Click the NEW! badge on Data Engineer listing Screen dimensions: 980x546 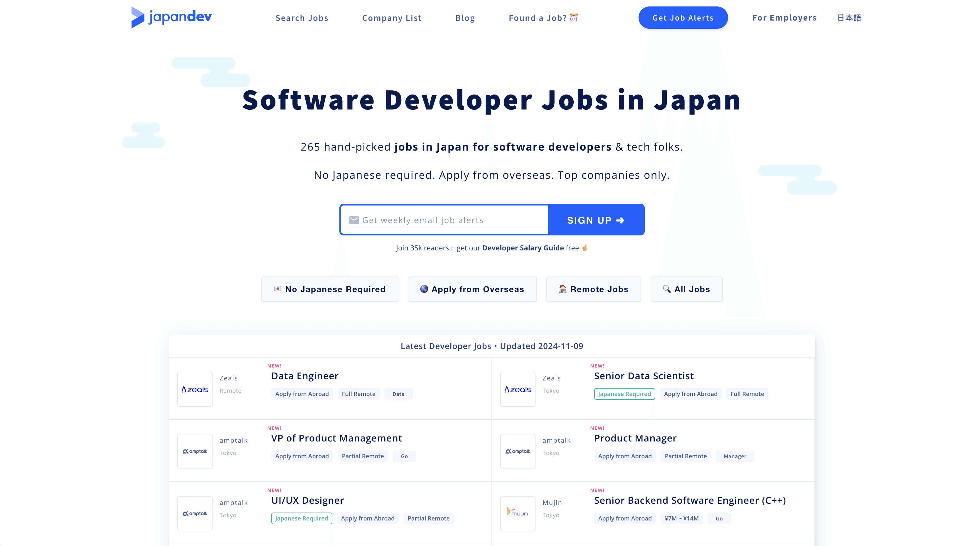click(275, 366)
